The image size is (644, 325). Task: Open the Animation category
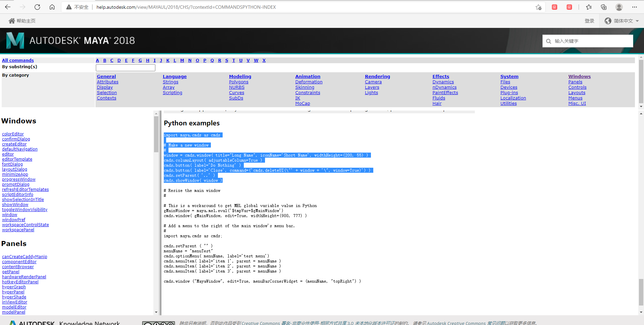[308, 77]
